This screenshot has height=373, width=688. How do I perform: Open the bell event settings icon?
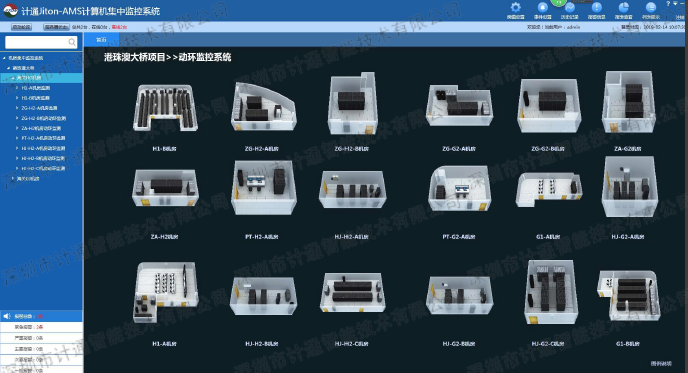[x=543, y=7]
